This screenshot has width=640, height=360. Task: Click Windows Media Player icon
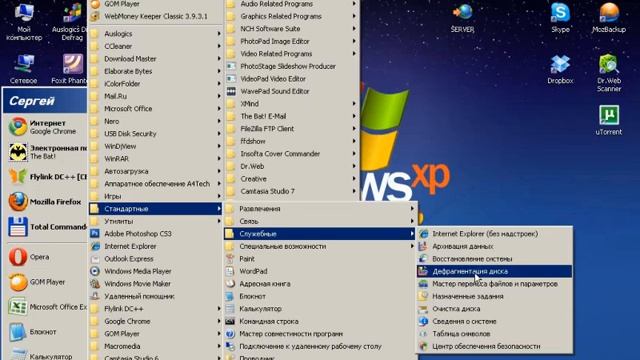coord(95,271)
